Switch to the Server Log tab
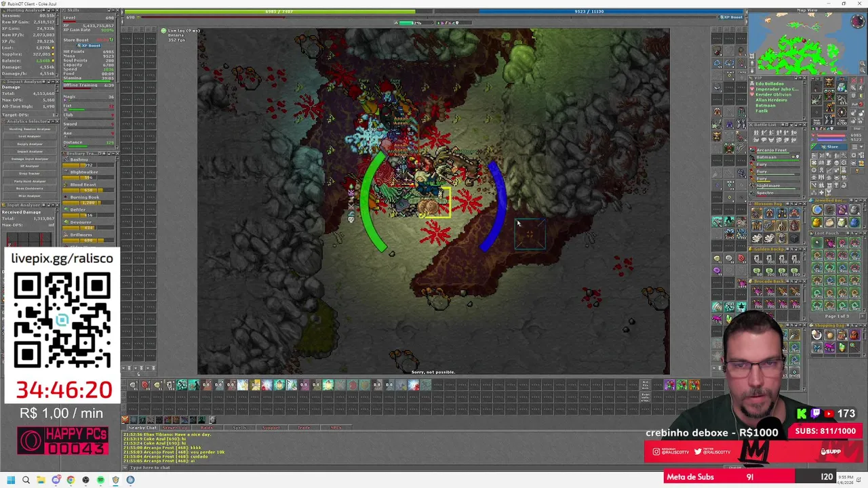The image size is (868, 488). pos(175,428)
